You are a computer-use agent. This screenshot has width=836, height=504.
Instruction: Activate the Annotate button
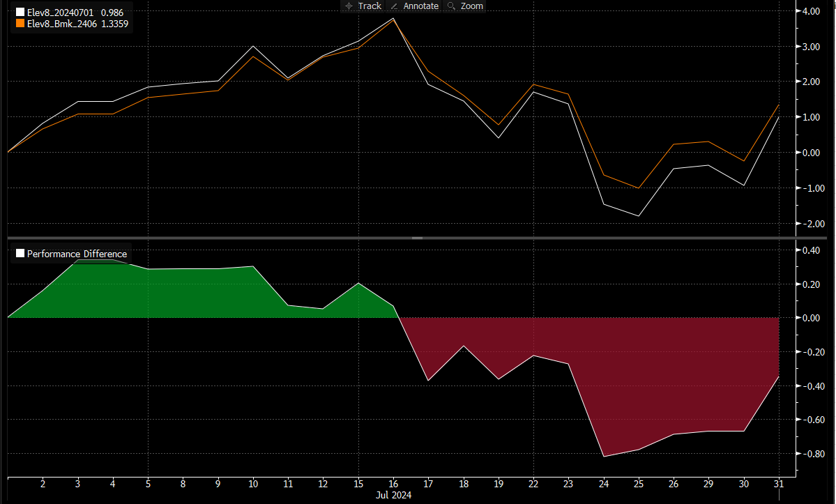click(x=414, y=6)
